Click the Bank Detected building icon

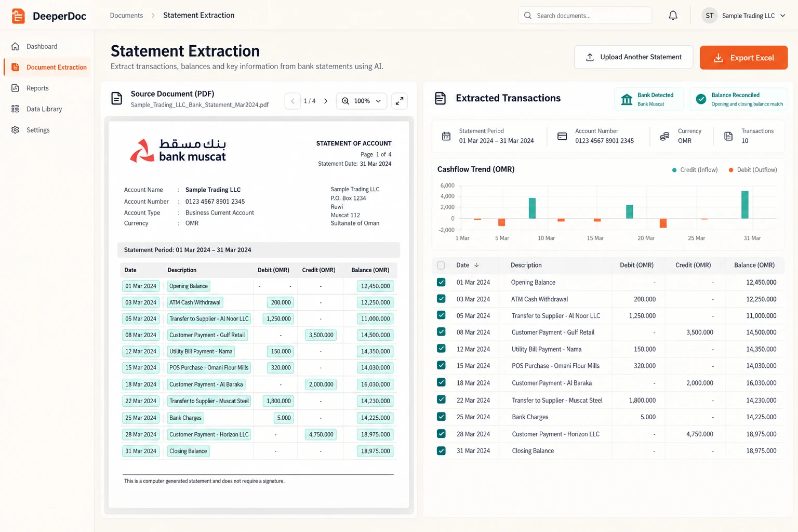click(627, 99)
